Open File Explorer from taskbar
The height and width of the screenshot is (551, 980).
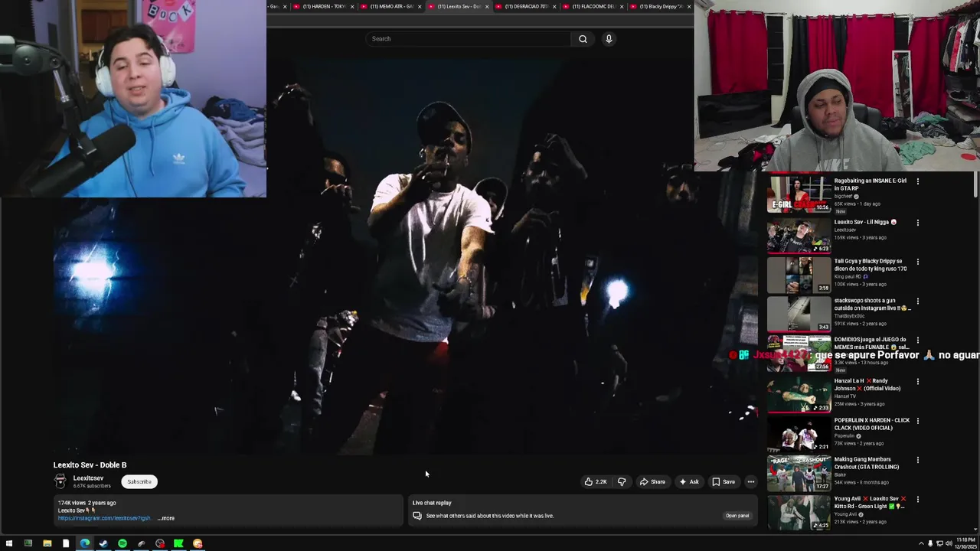[47, 543]
